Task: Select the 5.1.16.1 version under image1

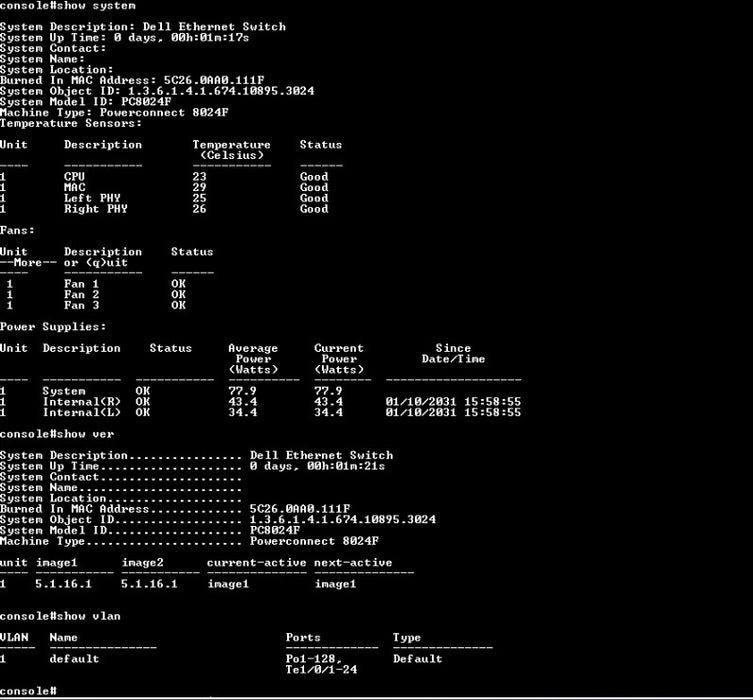Action: pos(63,584)
